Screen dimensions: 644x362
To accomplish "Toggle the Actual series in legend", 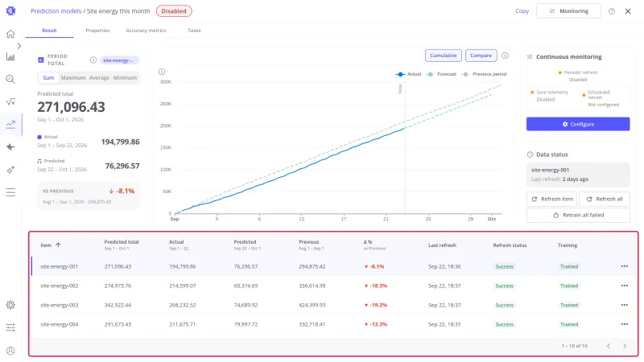I will pos(408,74).
